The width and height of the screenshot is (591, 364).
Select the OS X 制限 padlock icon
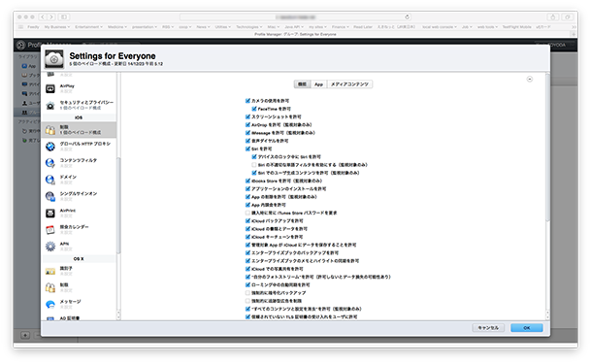coord(50,288)
